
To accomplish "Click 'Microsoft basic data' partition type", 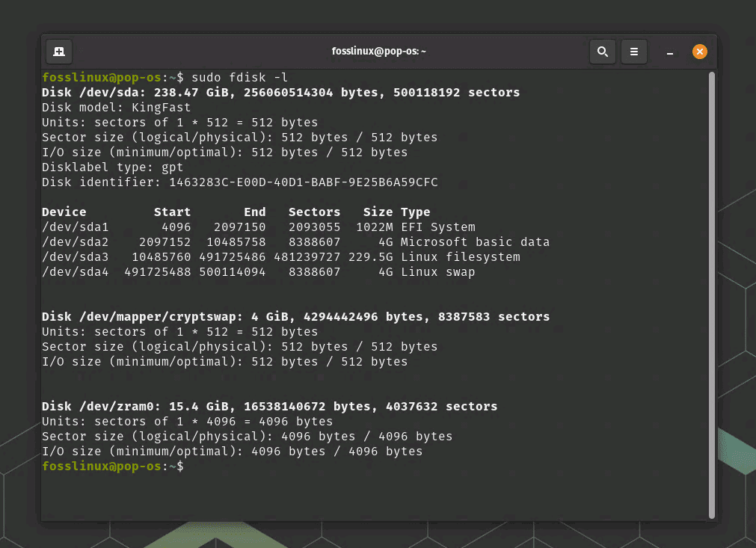I will tap(475, 241).
